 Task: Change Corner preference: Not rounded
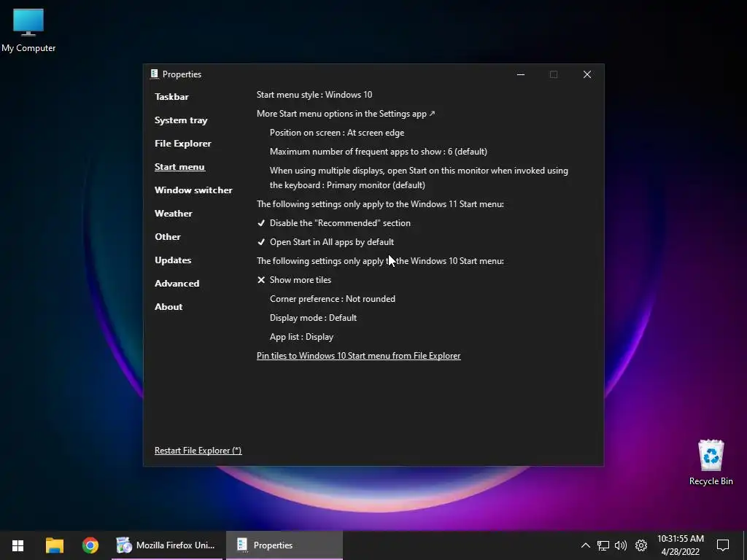coord(333,299)
